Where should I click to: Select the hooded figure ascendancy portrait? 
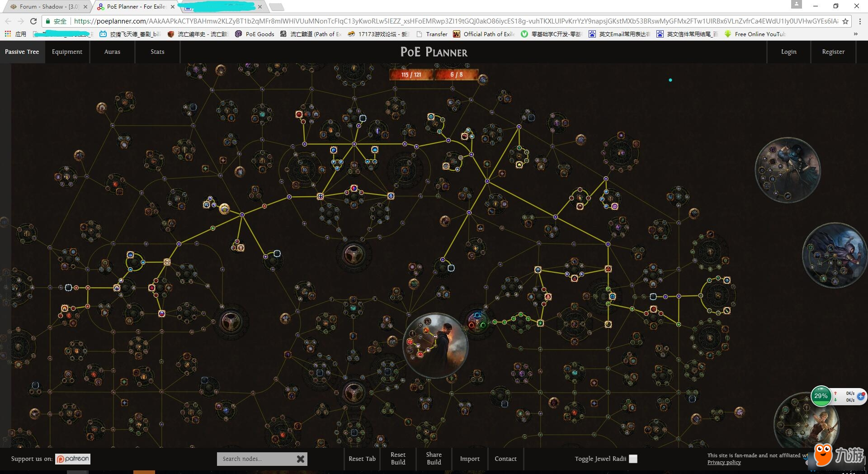coord(835,255)
